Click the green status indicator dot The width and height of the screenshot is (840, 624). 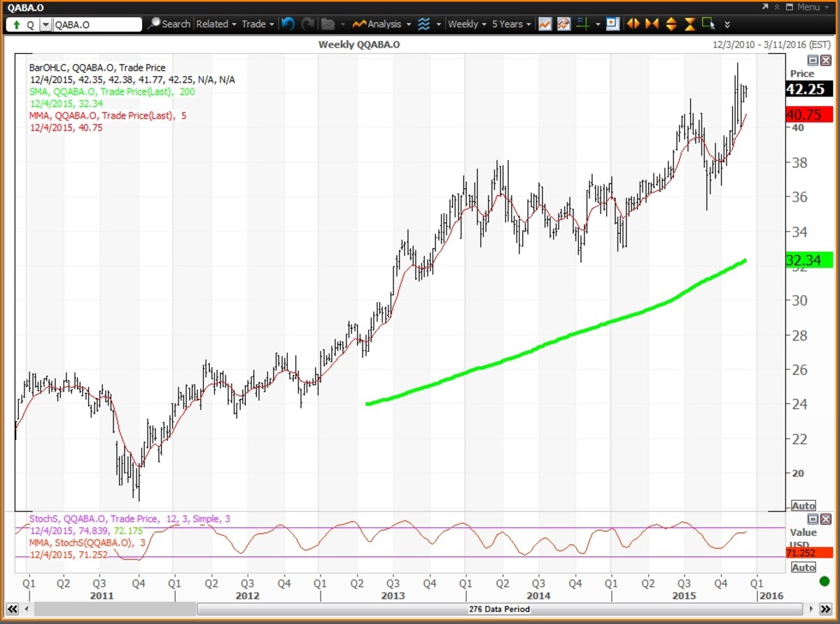[824, 581]
